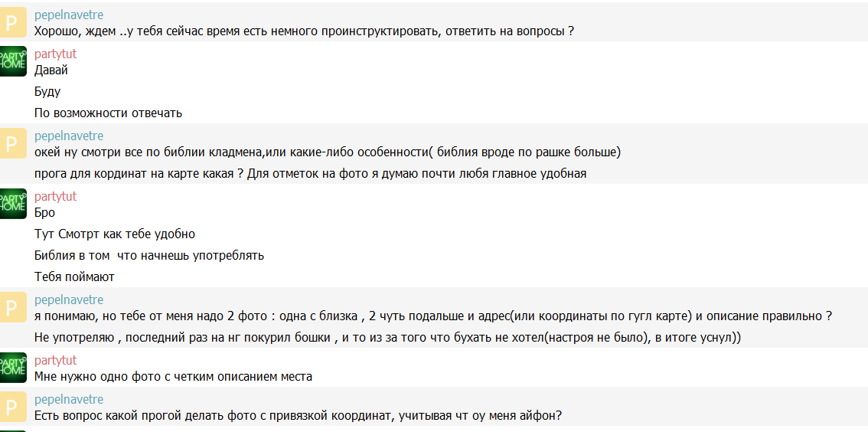Select pepelnavetre name above "я понимаю" message
Screen dimensions: 868x432
69,300
